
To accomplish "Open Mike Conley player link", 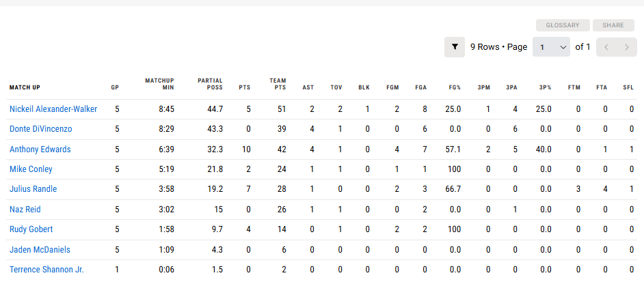I will pyautogui.click(x=31, y=169).
